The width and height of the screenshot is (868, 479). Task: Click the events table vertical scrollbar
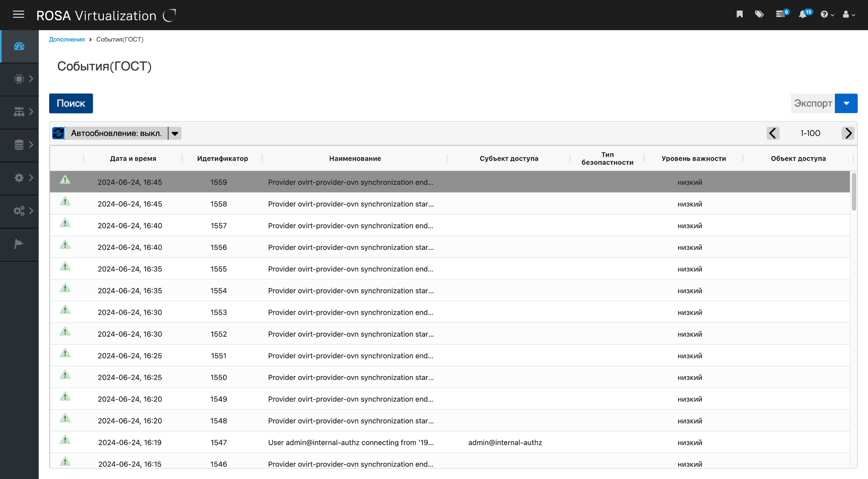pos(854,191)
